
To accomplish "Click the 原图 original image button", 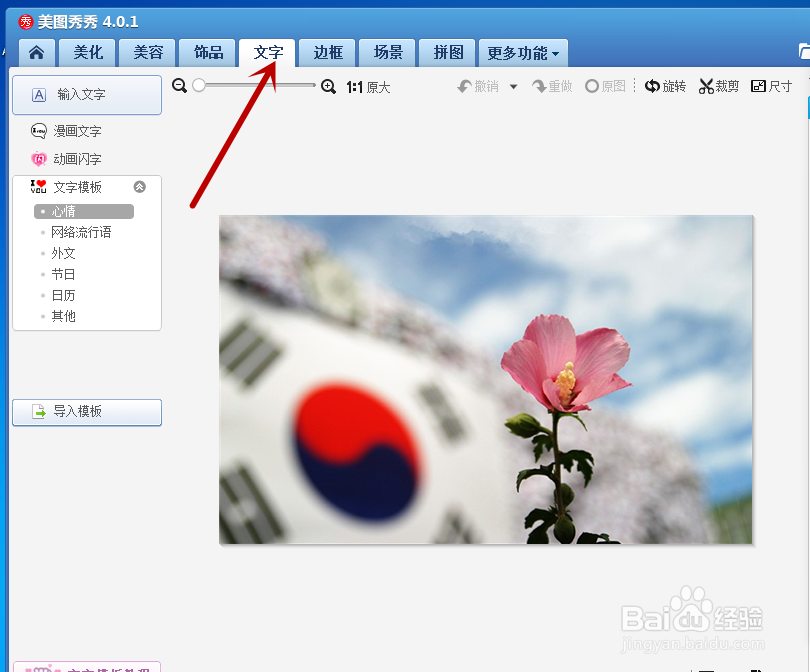I will coord(605,86).
